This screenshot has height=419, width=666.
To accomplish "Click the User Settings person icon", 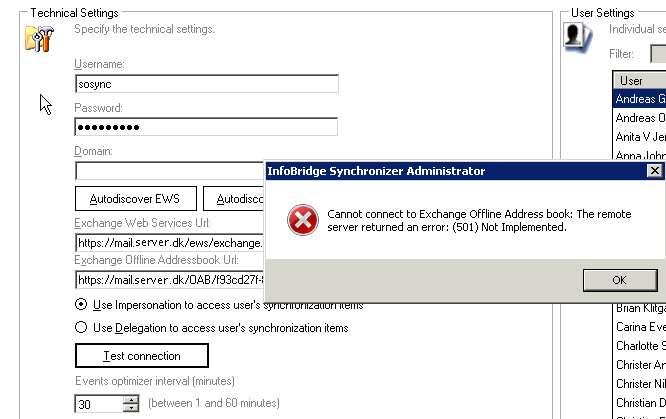I will [577, 37].
